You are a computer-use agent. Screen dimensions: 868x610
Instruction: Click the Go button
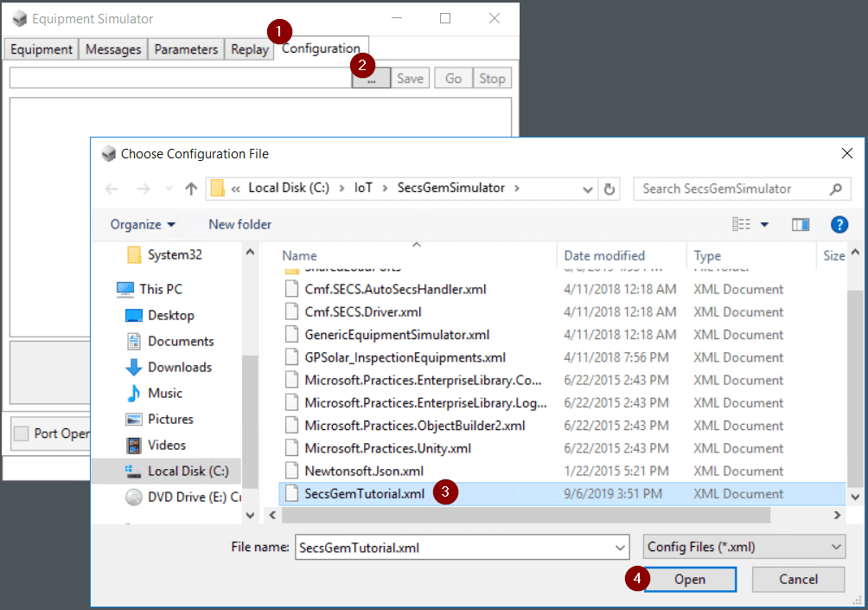tap(453, 79)
